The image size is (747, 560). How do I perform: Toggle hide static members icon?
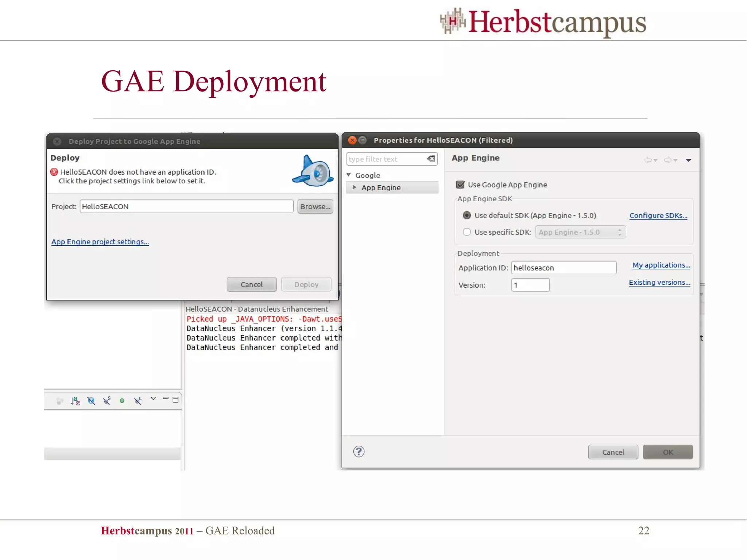tap(107, 401)
